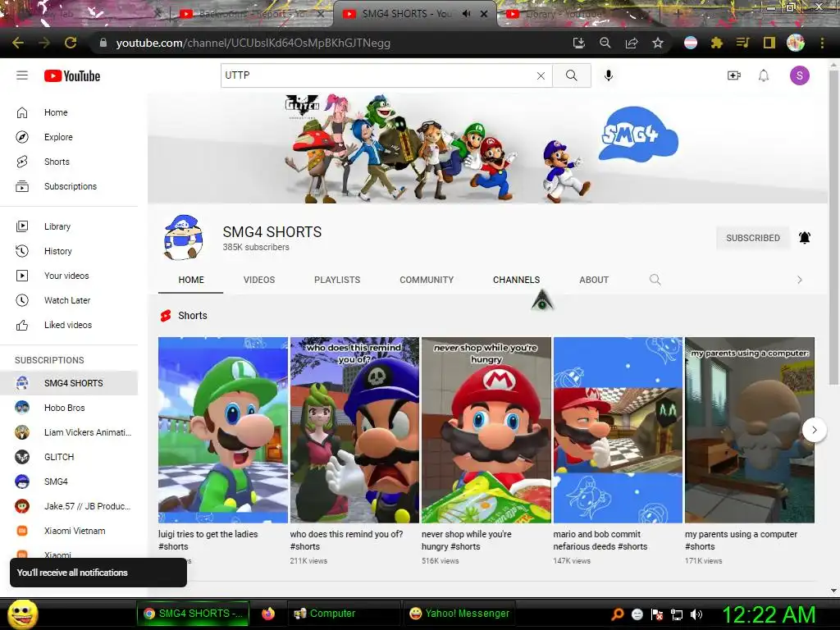Open the media control playlist icon
840x630 pixels.
(x=742, y=43)
